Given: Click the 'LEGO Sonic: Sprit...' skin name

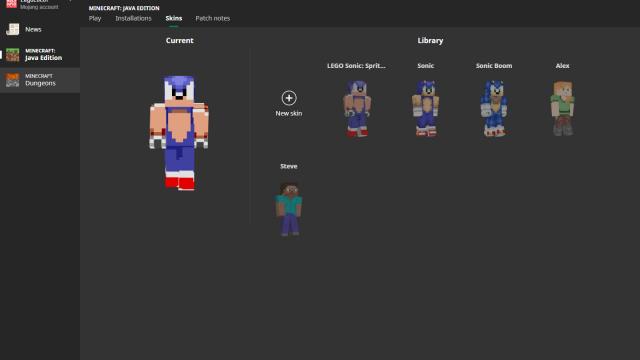Looking at the screenshot, I should pos(356,66).
